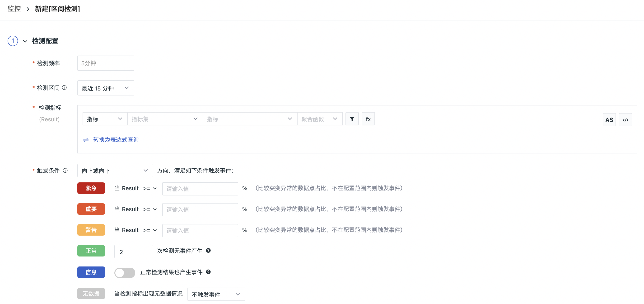
Task: Open the 不触发事件 dropdown
Action: tap(216, 294)
